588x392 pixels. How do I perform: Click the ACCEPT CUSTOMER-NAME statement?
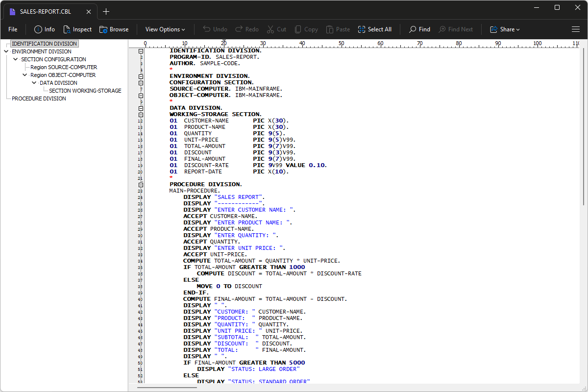coord(220,216)
